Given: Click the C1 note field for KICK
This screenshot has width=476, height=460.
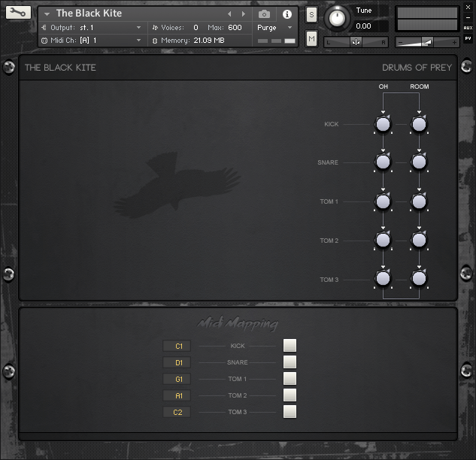Looking at the screenshot, I should click(x=177, y=346).
